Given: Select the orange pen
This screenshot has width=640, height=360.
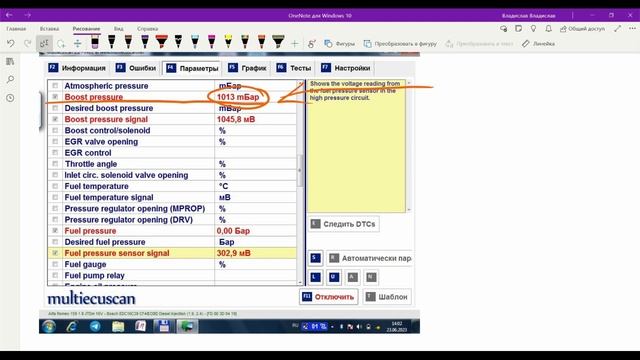Looking at the screenshot, I should [x=262, y=42].
